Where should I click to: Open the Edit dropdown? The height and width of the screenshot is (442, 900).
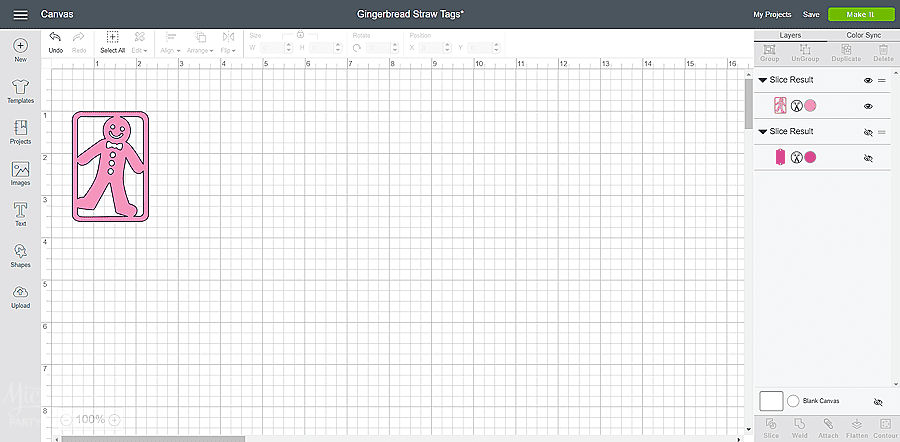pos(139,42)
